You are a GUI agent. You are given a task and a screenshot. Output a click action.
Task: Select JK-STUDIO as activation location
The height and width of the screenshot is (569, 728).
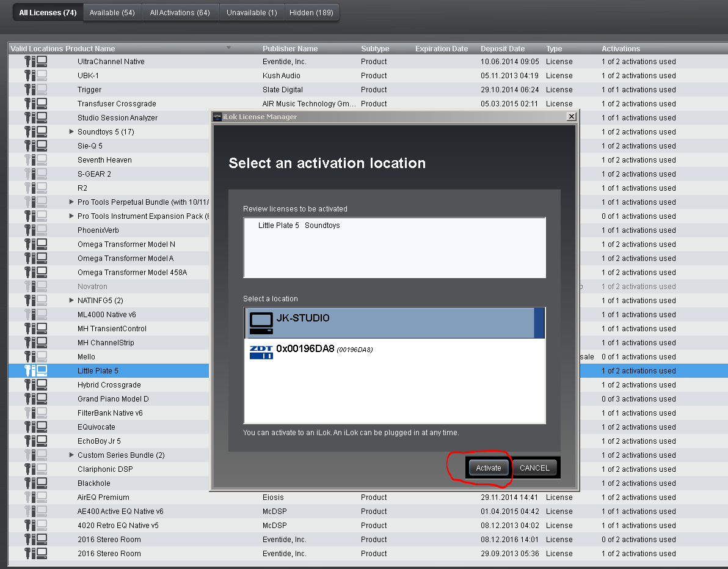tap(394, 323)
